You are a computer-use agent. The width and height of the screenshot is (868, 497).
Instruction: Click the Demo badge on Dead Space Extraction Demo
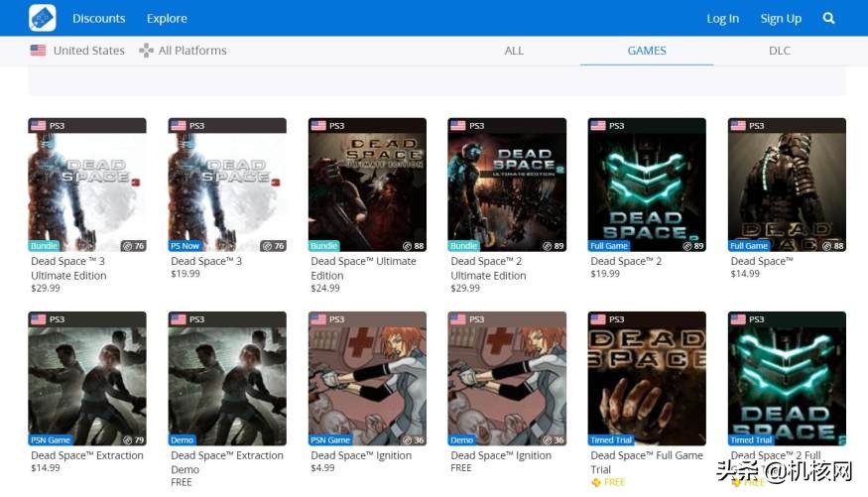(x=183, y=440)
